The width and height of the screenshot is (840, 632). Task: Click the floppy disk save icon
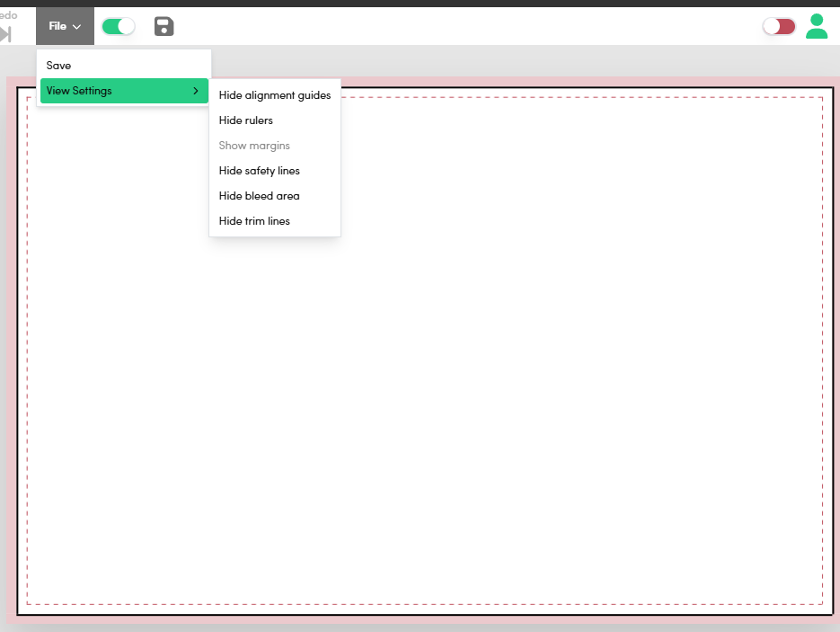164,26
